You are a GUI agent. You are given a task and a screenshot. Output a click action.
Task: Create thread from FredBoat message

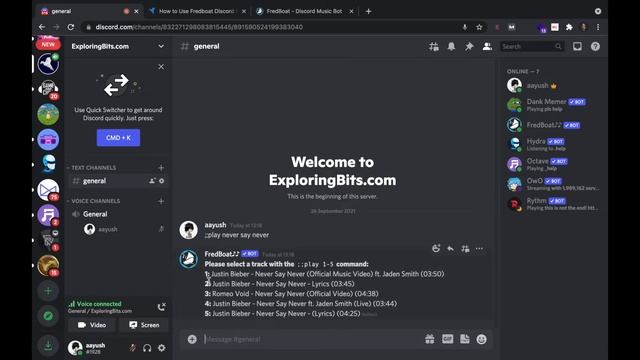pos(465,248)
